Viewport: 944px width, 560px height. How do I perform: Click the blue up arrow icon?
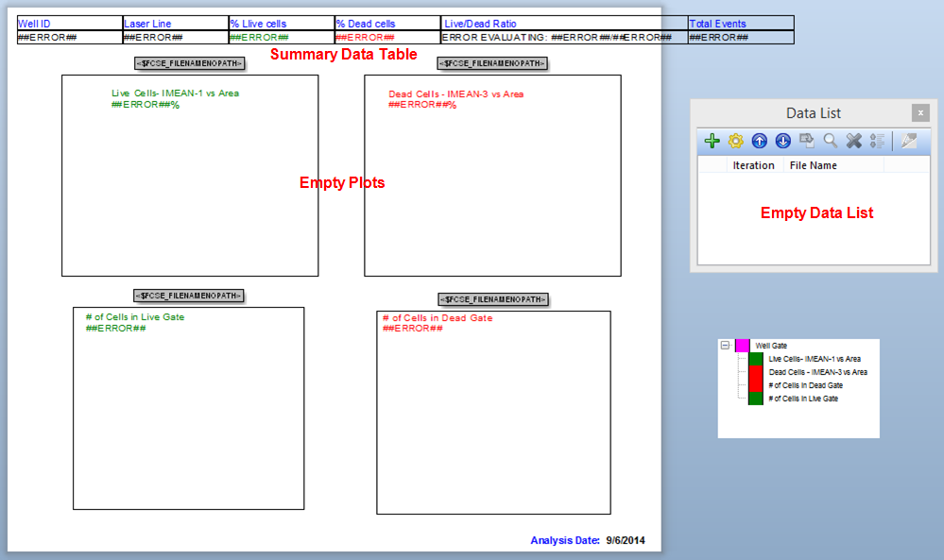click(760, 141)
